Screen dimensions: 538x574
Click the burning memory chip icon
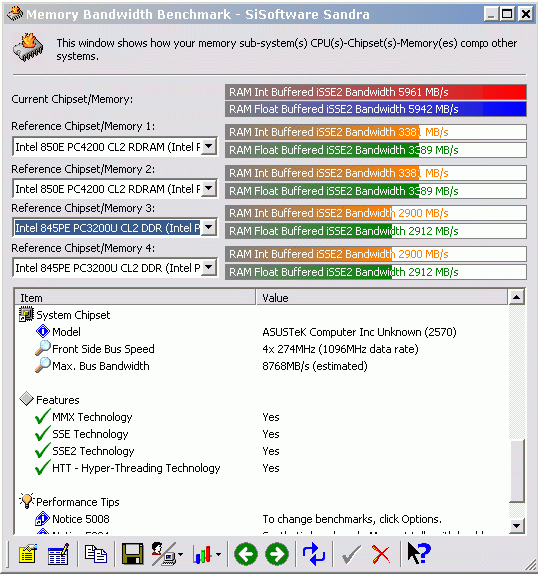point(28,48)
